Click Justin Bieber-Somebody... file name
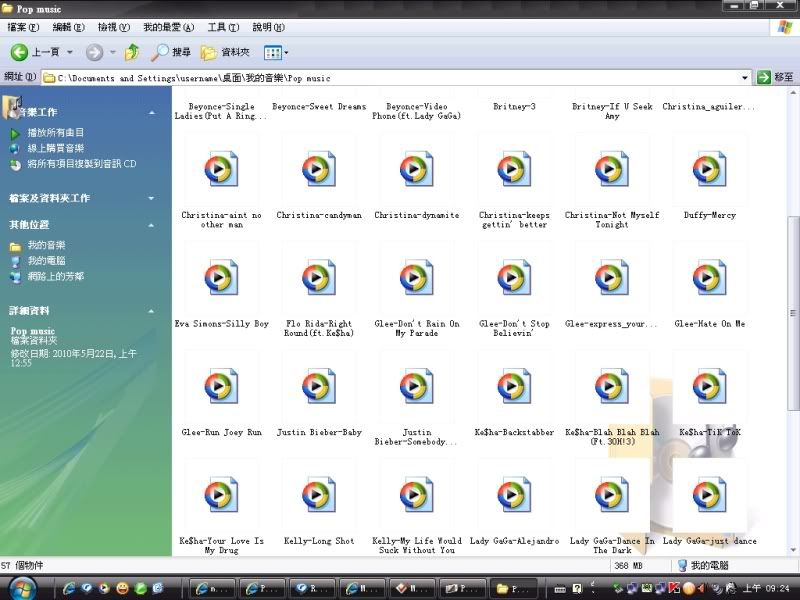Screen dimensions: 800x600 (x=417, y=437)
